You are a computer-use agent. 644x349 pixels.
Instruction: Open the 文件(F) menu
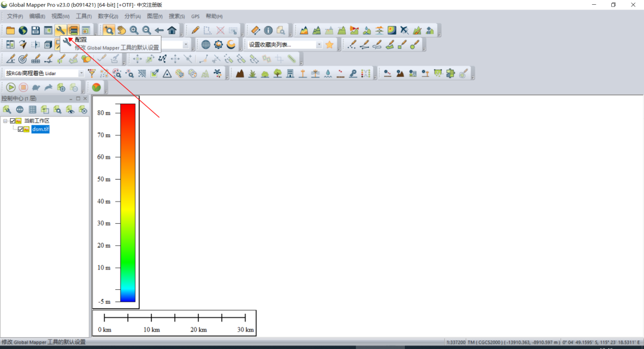click(x=15, y=16)
